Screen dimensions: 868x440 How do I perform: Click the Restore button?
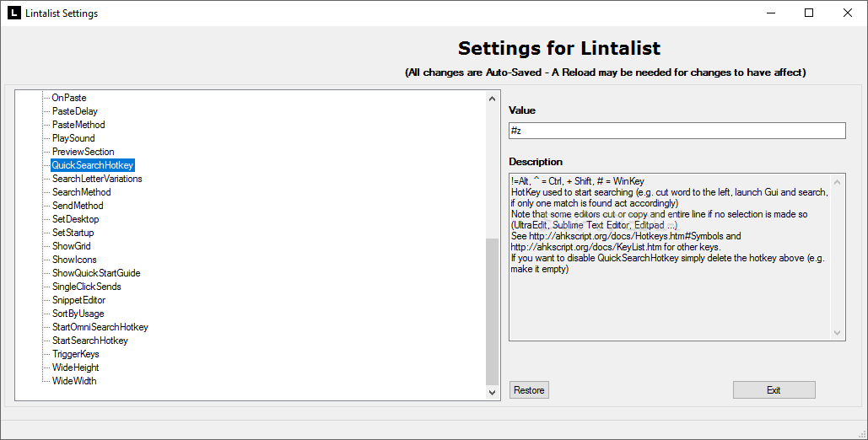point(529,390)
